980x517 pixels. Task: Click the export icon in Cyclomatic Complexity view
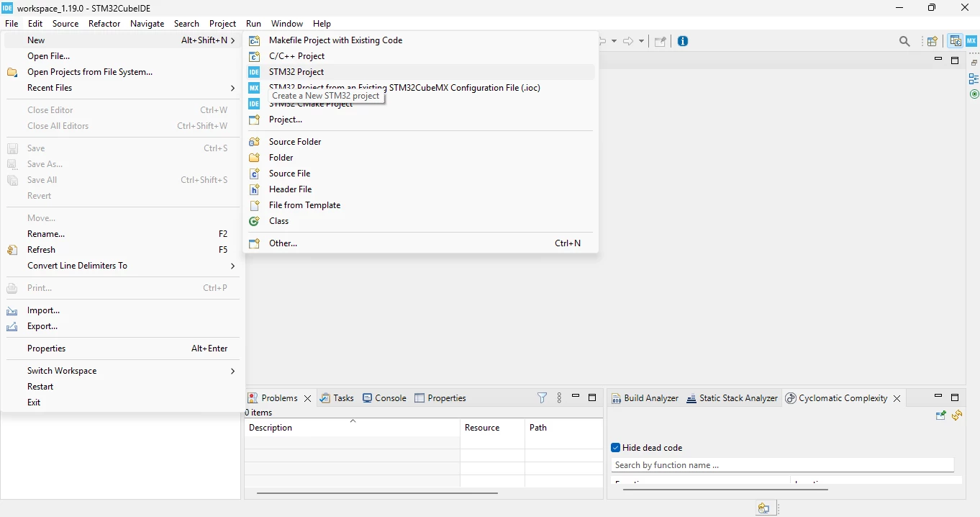[x=941, y=415]
